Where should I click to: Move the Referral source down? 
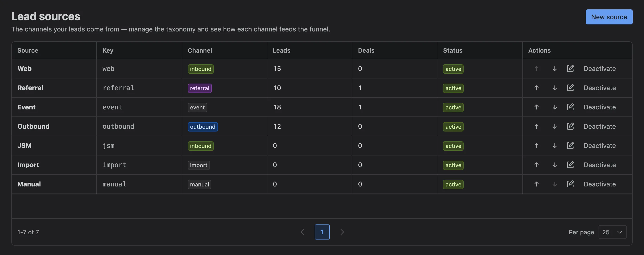click(555, 88)
